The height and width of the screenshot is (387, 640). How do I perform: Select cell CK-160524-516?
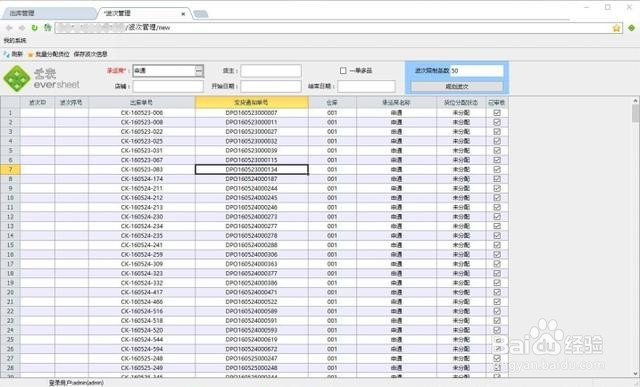click(x=142, y=311)
